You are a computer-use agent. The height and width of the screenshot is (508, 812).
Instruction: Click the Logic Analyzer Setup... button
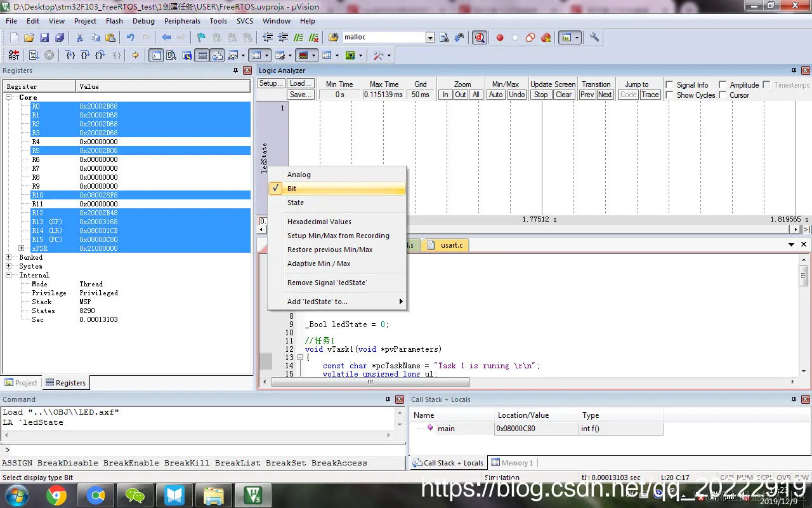point(271,83)
